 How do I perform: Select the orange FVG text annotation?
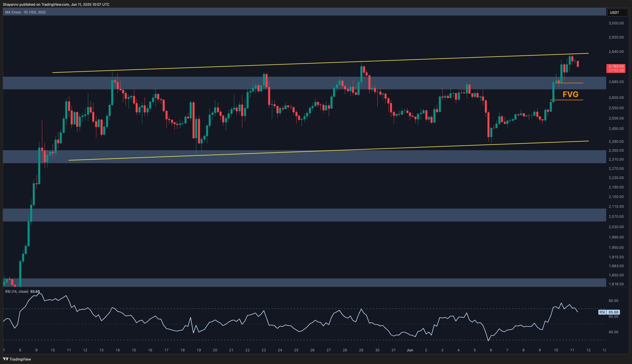click(570, 94)
